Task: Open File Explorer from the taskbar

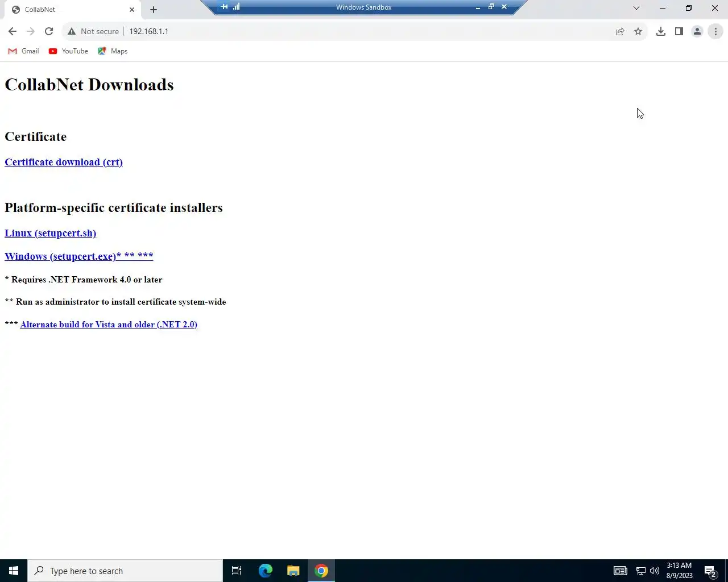Action: click(x=293, y=571)
